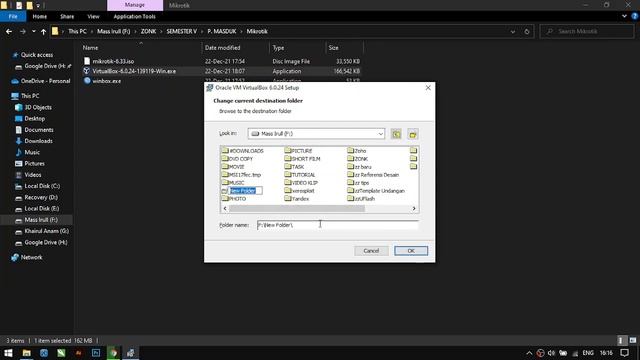
Task: Show hidden system tray icons
Action: [x=529, y=353]
